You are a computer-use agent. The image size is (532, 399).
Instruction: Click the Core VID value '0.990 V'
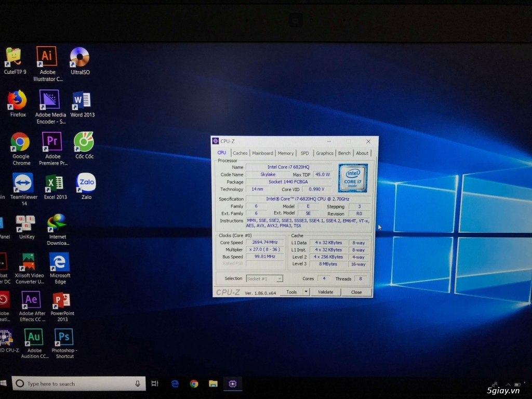pos(316,189)
